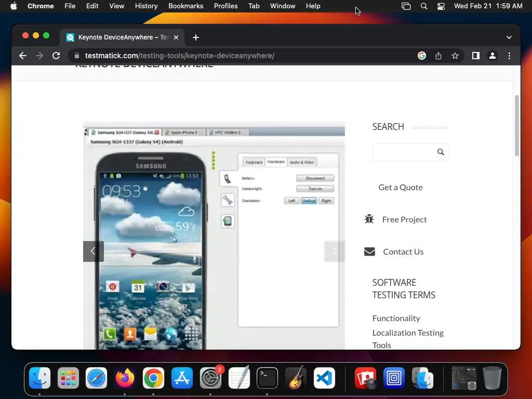Open the File menu

[70, 6]
